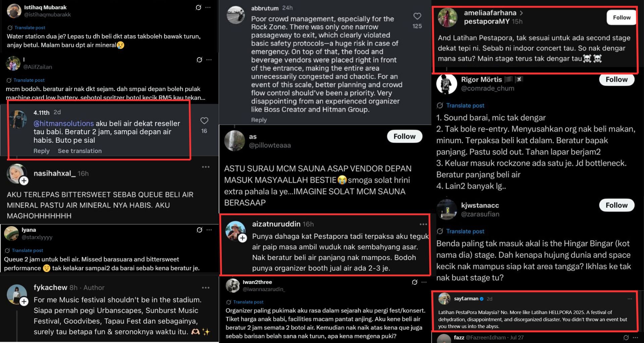Click the Grok icon on Iwan2three's post
The height and width of the screenshot is (343, 644).
415,282
